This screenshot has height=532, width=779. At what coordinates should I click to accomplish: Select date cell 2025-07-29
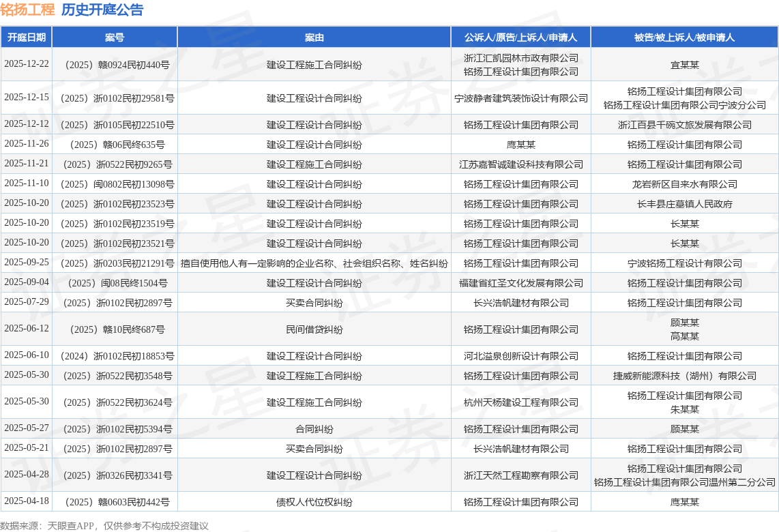pos(27,302)
